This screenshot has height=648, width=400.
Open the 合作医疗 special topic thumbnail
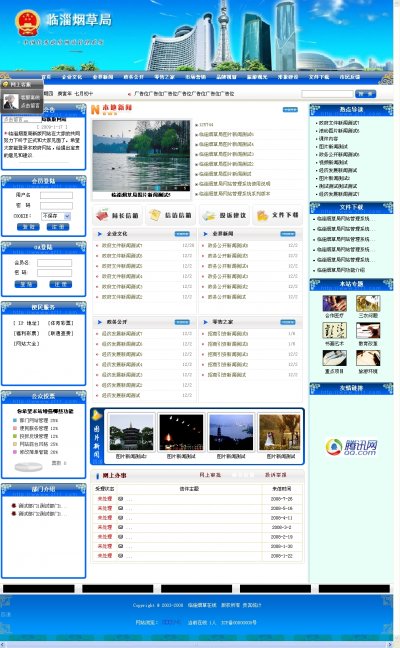pyautogui.click(x=334, y=304)
